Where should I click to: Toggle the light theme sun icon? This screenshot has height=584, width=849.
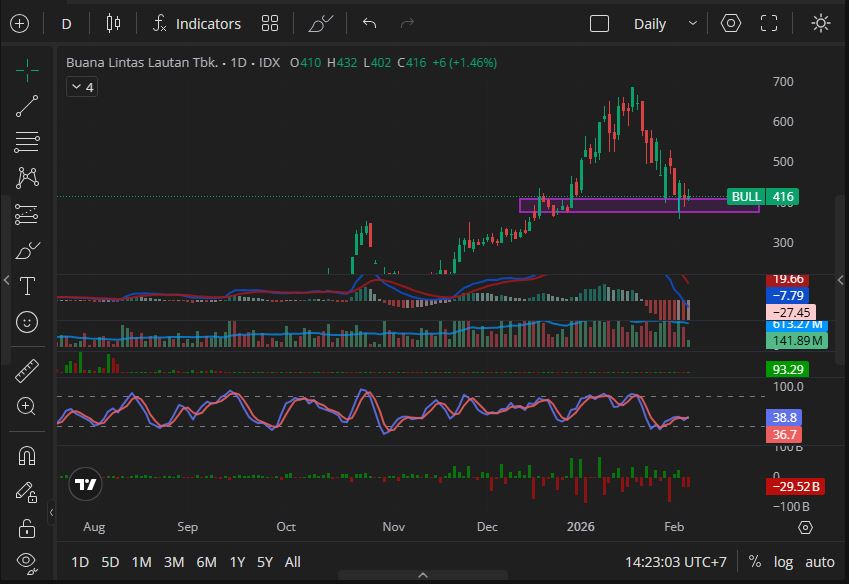point(821,23)
